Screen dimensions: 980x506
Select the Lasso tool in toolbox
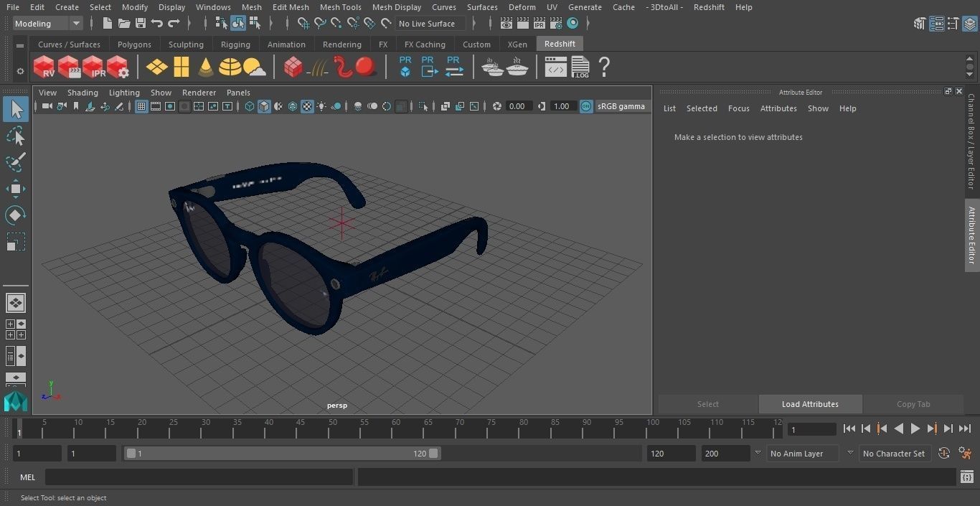(x=16, y=136)
